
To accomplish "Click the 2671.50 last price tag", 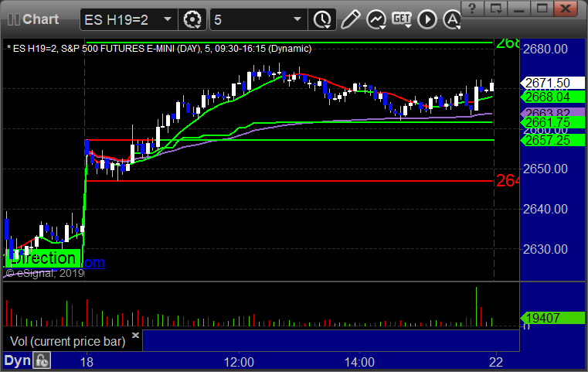I will point(552,83).
